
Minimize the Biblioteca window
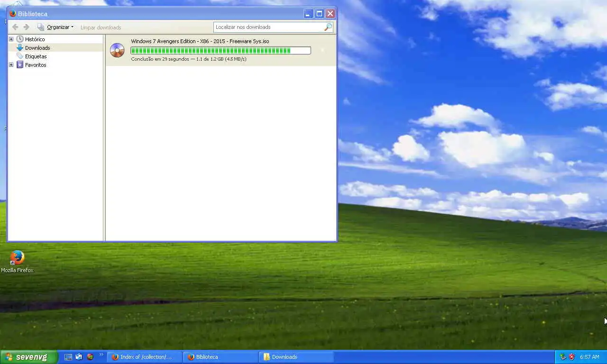[308, 14]
